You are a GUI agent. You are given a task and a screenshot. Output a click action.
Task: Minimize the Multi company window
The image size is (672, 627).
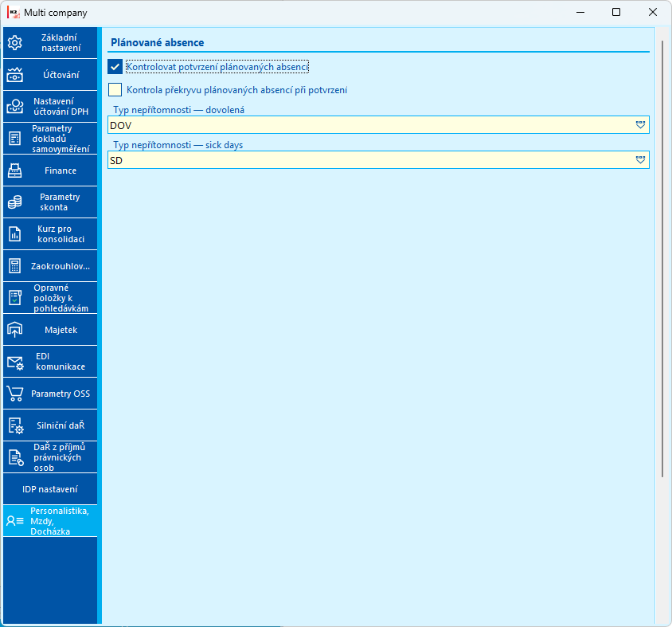pos(580,12)
